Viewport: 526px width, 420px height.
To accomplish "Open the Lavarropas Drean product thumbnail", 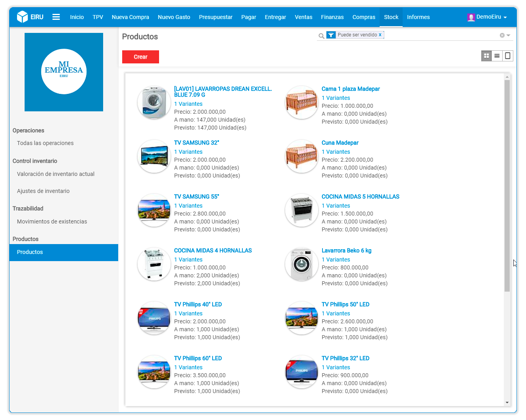I will (154, 102).
